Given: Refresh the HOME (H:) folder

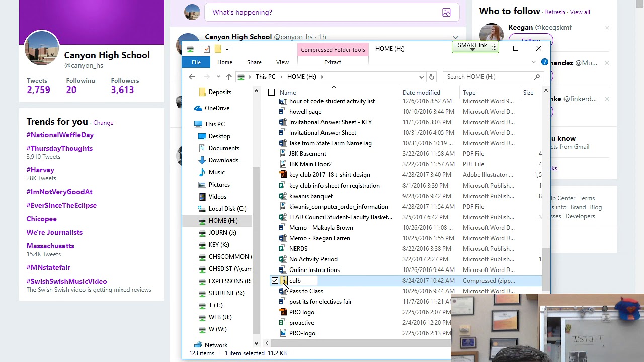Looking at the screenshot, I should [431, 77].
